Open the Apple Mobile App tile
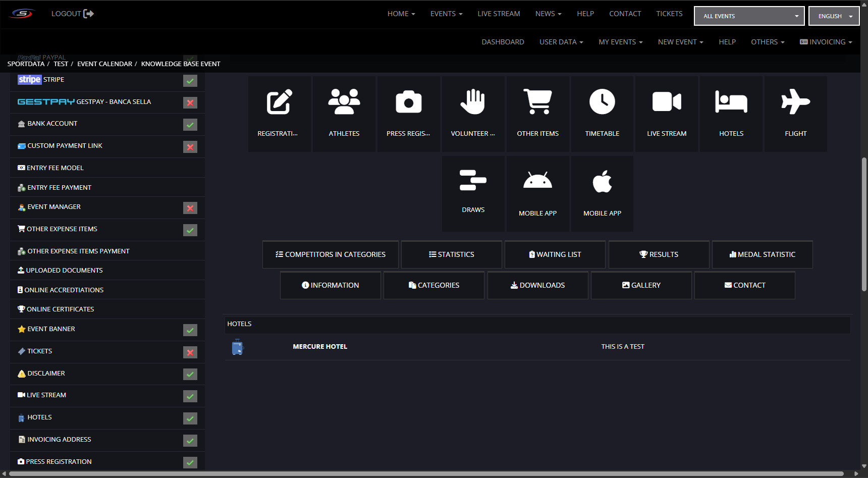 [602, 194]
